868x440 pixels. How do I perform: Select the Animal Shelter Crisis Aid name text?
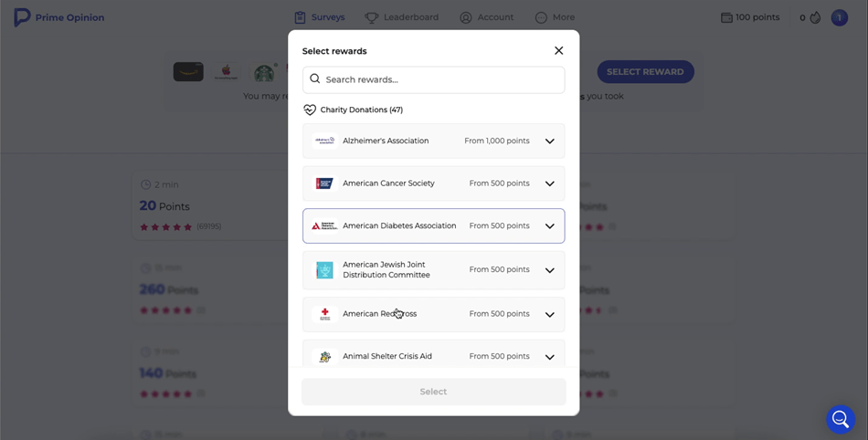point(387,357)
